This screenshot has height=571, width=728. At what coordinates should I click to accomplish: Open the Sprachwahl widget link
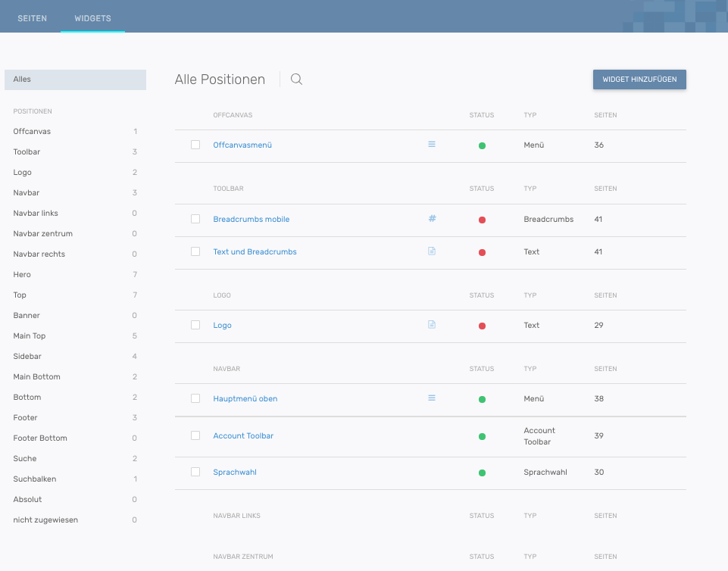(234, 472)
